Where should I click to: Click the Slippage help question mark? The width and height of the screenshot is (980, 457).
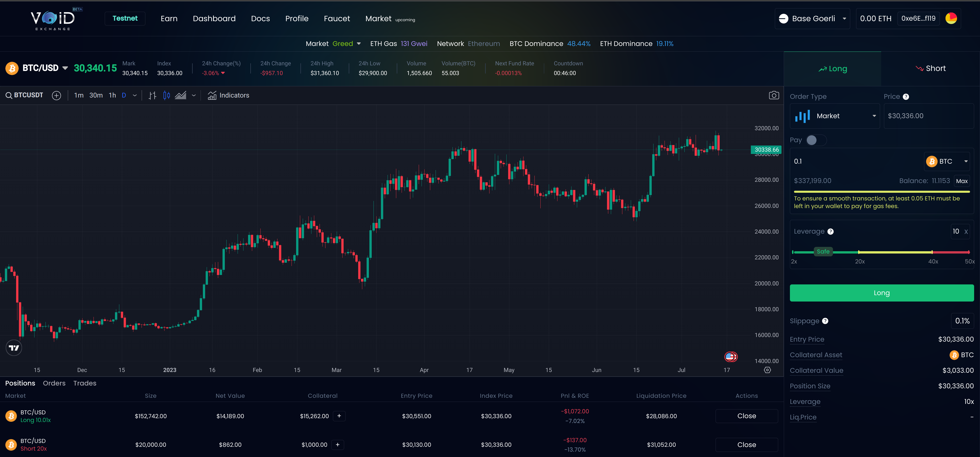825,321
